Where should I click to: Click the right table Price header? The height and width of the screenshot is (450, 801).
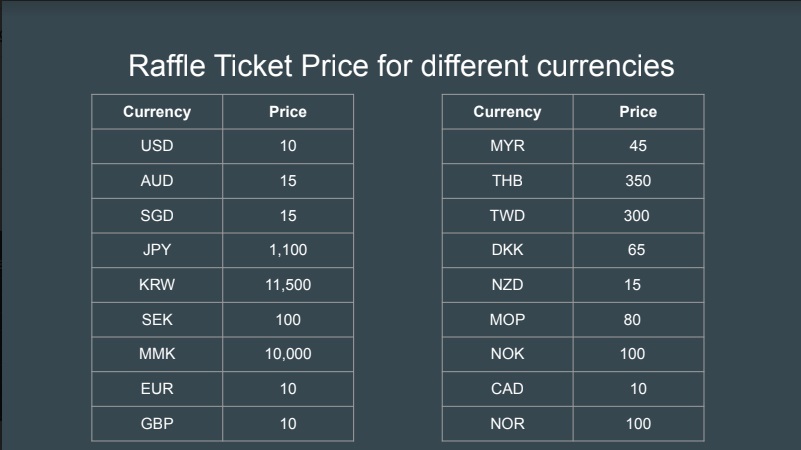(x=639, y=112)
